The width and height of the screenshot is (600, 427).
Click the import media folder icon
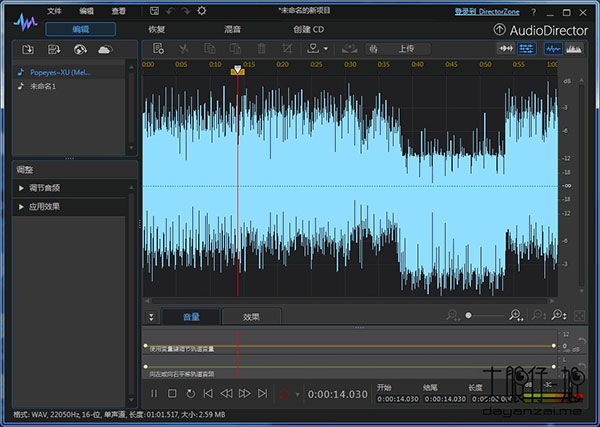(x=29, y=48)
